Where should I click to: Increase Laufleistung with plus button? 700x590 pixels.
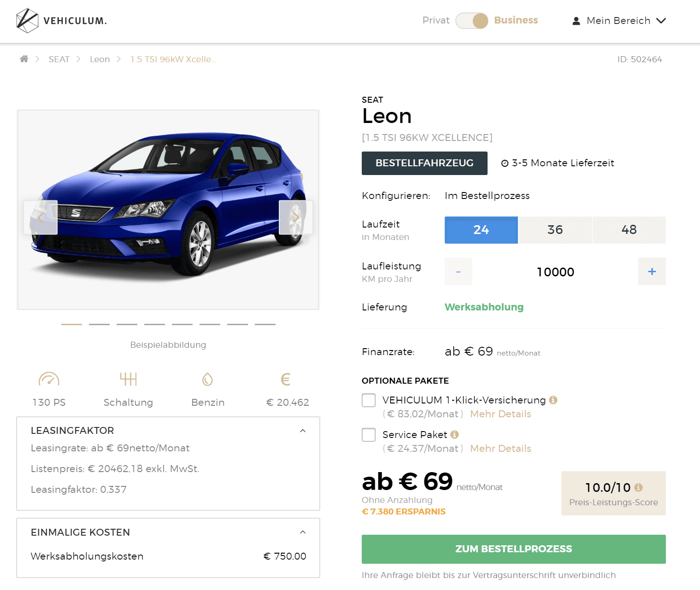pos(652,271)
